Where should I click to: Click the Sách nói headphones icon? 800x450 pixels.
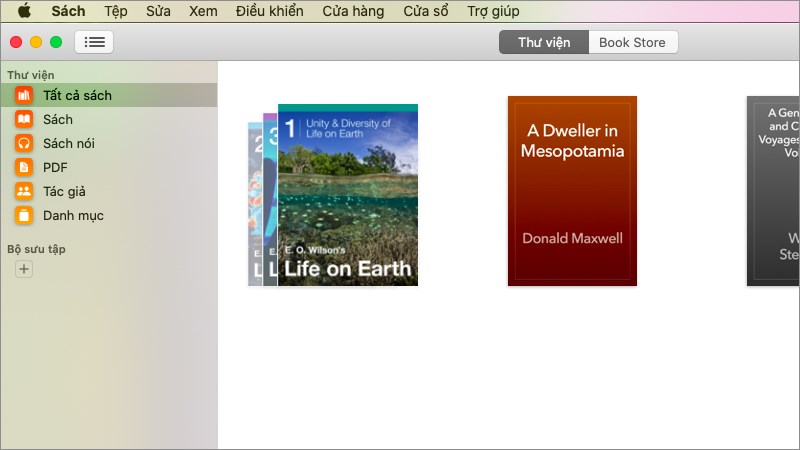(23, 143)
